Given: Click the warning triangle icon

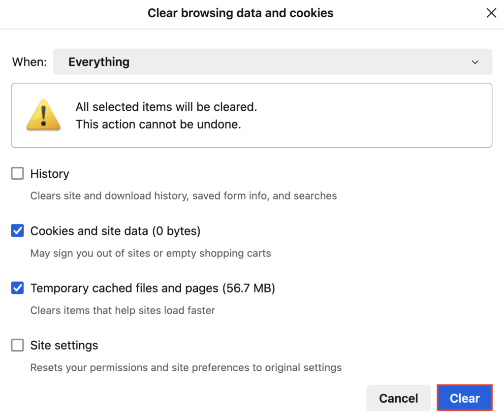Looking at the screenshot, I should click(x=43, y=115).
